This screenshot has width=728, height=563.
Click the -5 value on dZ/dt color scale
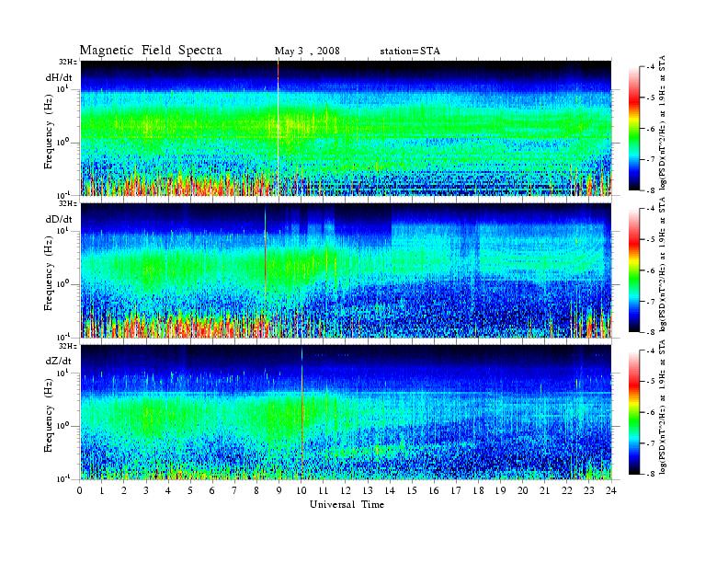coord(652,382)
